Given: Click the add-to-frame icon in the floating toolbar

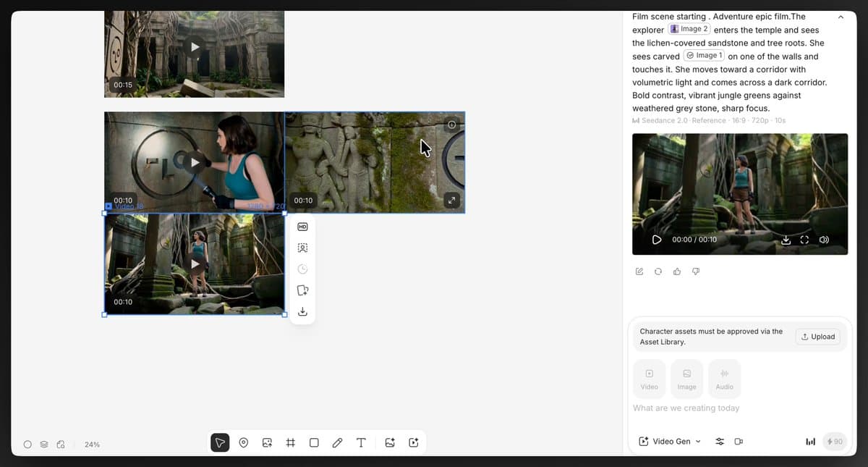Looking at the screenshot, I should pos(302,290).
